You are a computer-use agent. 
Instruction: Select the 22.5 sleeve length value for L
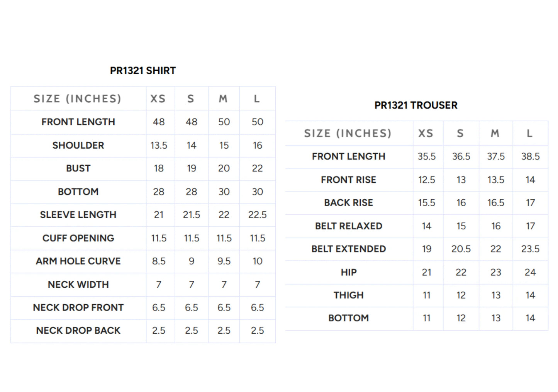pos(258,215)
